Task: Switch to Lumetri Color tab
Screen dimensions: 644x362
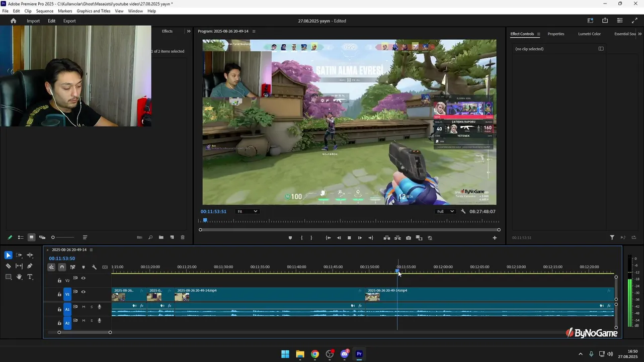Action: click(x=589, y=34)
